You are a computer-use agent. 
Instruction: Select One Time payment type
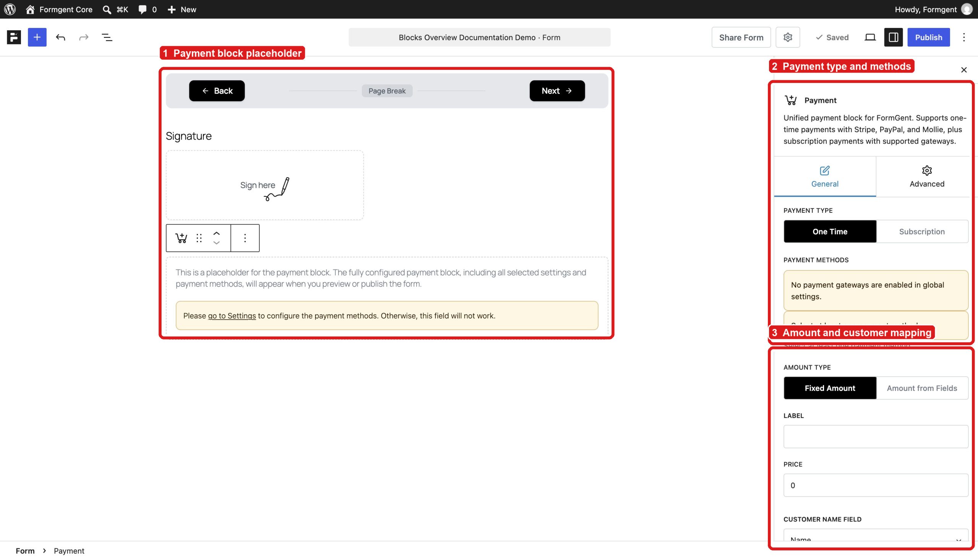830,231
